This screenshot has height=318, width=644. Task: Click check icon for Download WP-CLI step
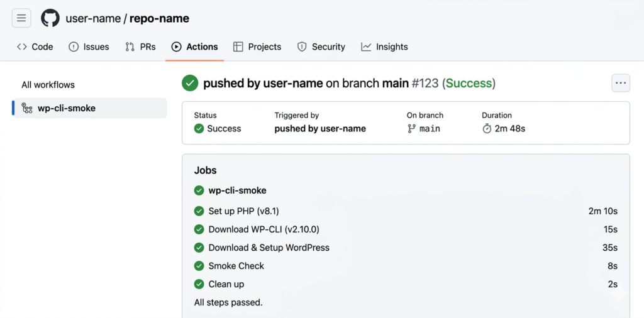click(199, 229)
